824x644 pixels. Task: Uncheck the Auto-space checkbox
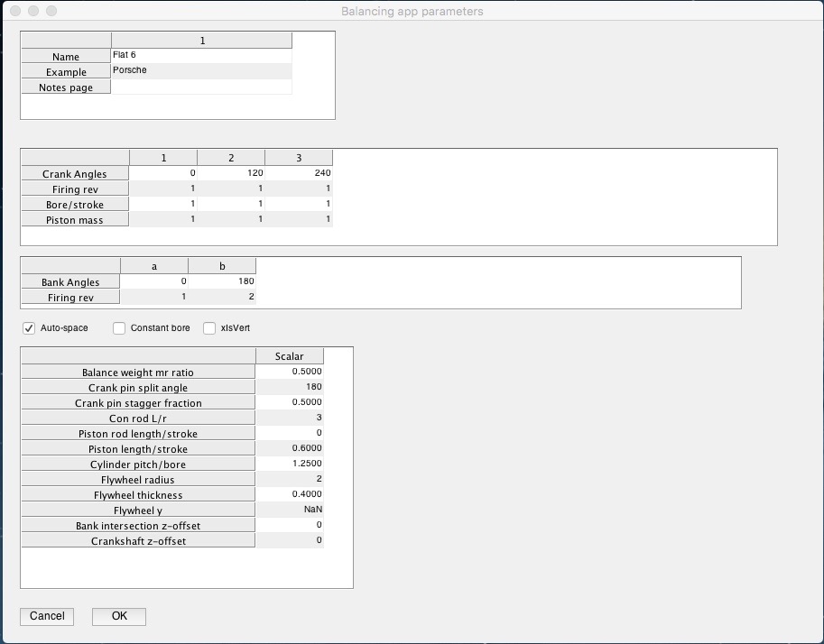click(29, 328)
